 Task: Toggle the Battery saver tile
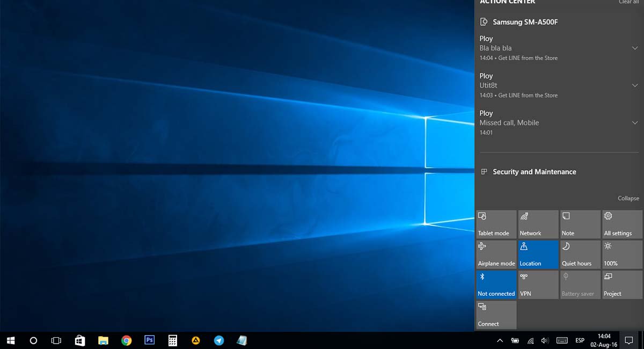pyautogui.click(x=580, y=284)
